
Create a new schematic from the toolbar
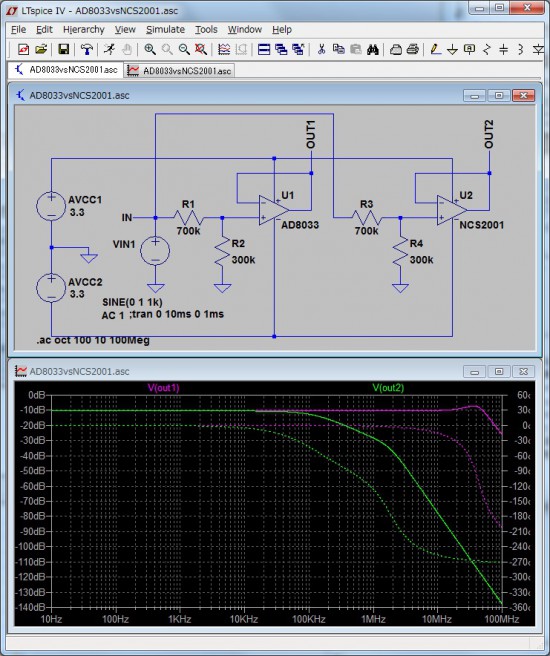tap(23, 50)
